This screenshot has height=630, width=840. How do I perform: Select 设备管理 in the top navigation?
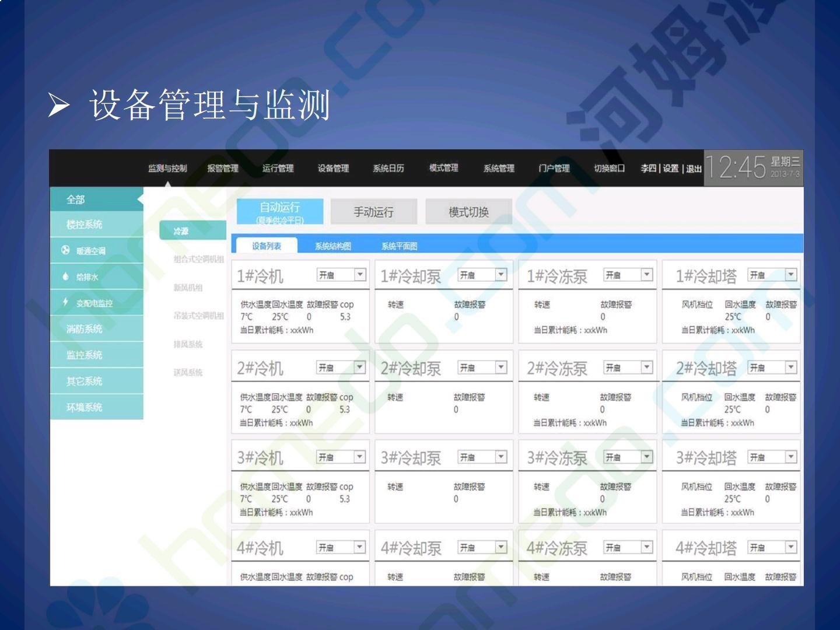[x=333, y=169]
